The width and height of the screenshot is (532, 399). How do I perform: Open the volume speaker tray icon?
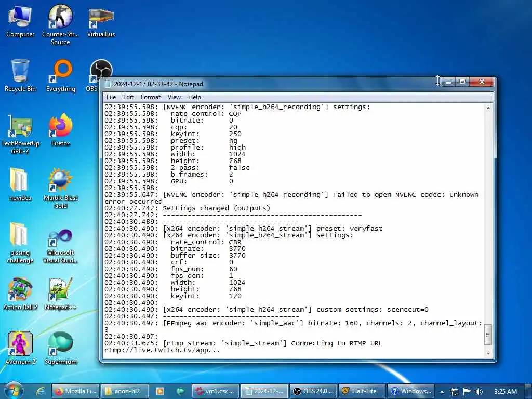tap(479, 392)
